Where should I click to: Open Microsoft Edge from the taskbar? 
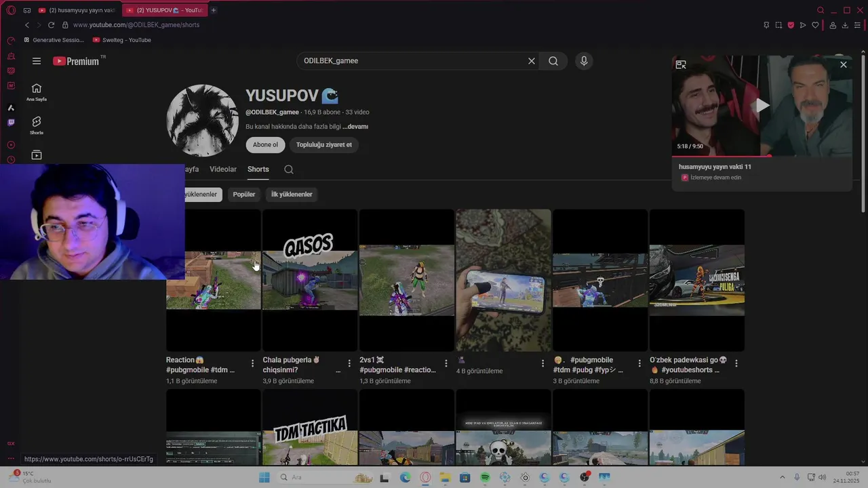click(406, 477)
